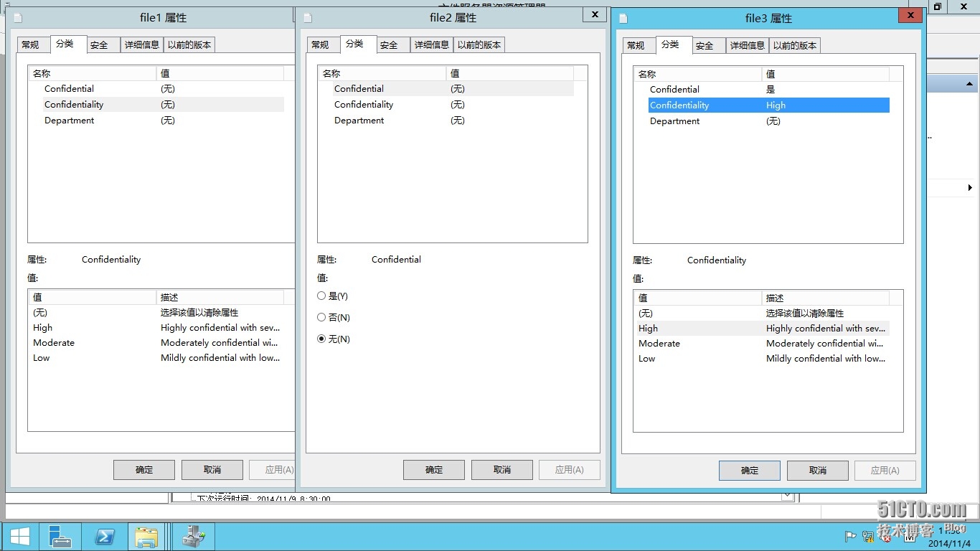Choose (无) clear value in file3 value list

pyautogui.click(x=763, y=314)
